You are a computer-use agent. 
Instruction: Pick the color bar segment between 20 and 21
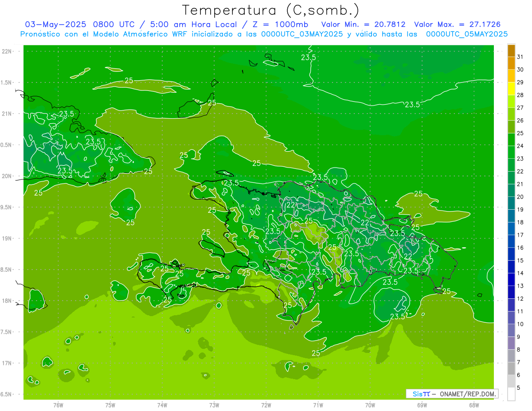click(511, 191)
